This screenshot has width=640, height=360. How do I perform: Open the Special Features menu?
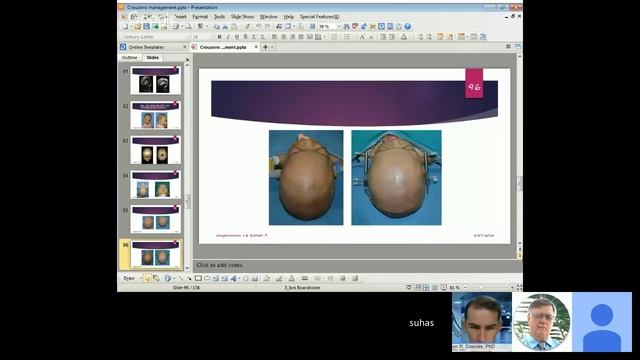[x=320, y=17]
